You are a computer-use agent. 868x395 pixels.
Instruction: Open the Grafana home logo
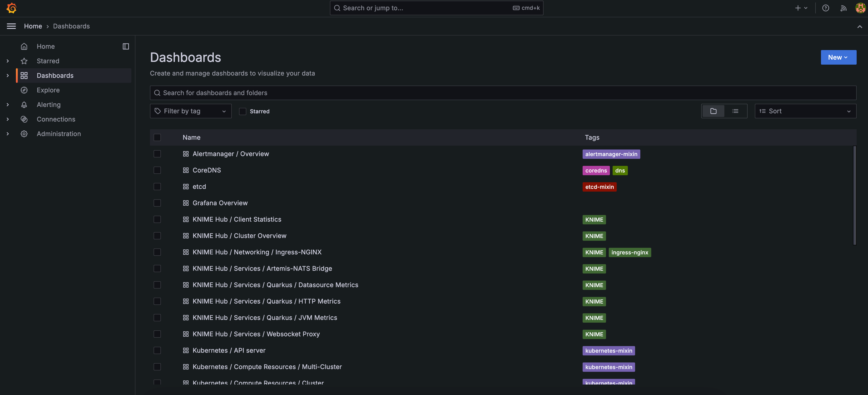[x=11, y=8]
